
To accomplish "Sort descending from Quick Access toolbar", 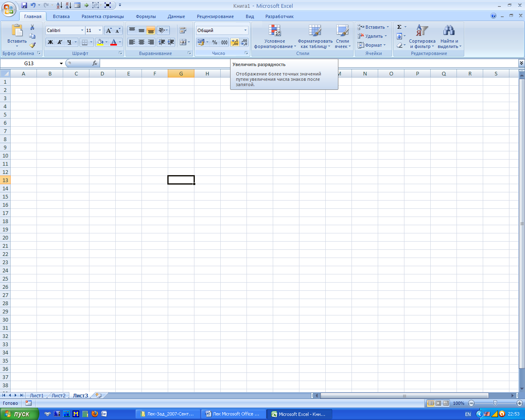I will coord(68,5).
